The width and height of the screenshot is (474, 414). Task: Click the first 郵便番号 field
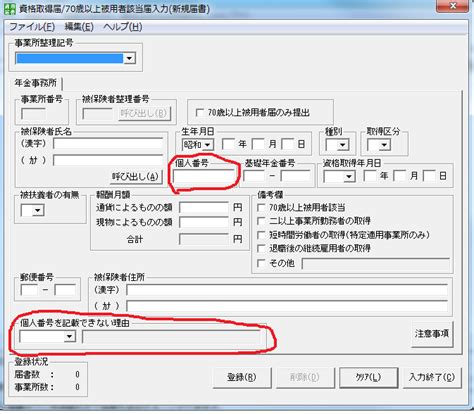[29, 290]
